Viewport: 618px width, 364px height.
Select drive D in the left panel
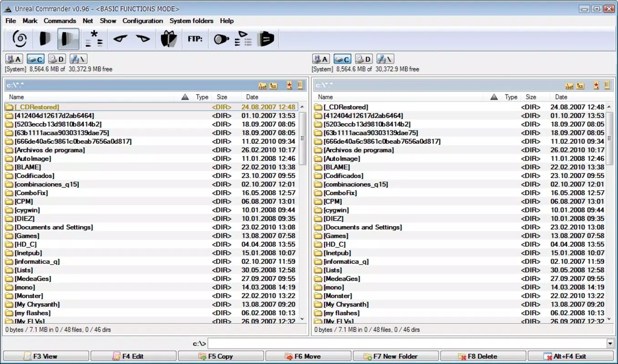pyautogui.click(x=57, y=59)
